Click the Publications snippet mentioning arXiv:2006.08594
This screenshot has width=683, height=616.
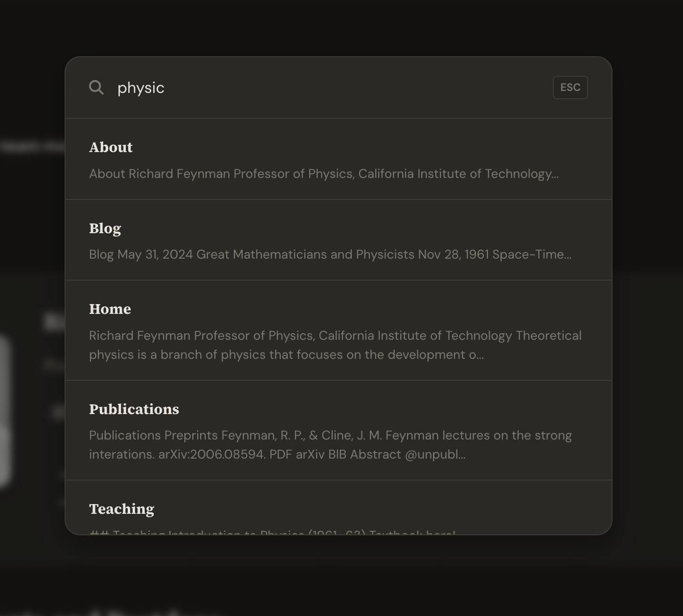[330, 445]
